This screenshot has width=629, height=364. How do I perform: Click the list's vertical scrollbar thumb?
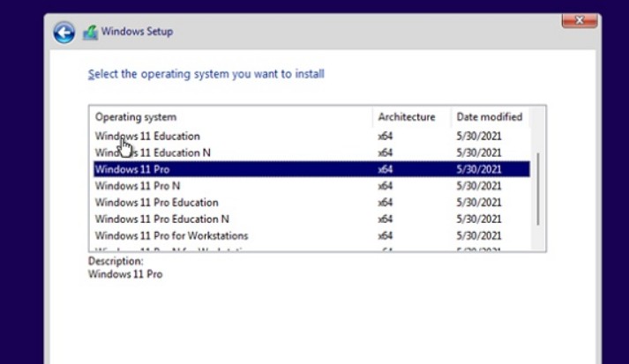tap(538, 189)
